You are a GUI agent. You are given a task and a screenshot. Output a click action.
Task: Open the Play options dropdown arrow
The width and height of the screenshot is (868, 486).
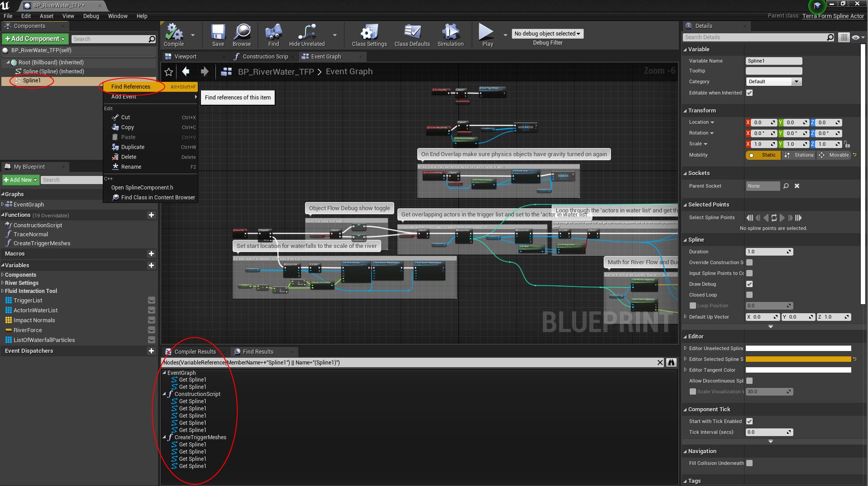pos(505,35)
